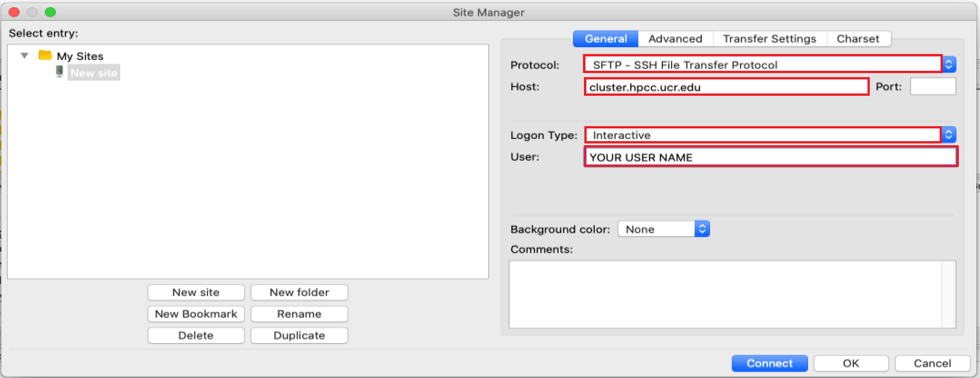This screenshot has height=378, width=980.
Task: Click the New Bookmark button
Action: click(x=196, y=314)
